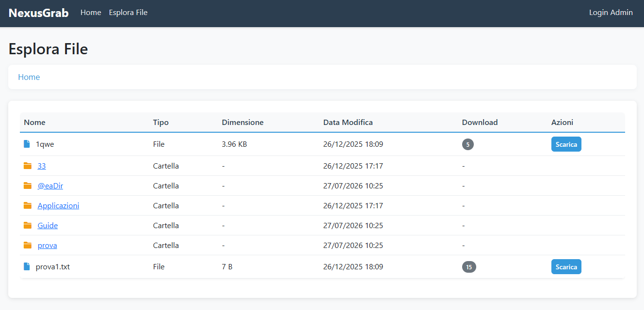644x310 pixels.
Task: Click the size value 7 B
Action: tap(227, 266)
